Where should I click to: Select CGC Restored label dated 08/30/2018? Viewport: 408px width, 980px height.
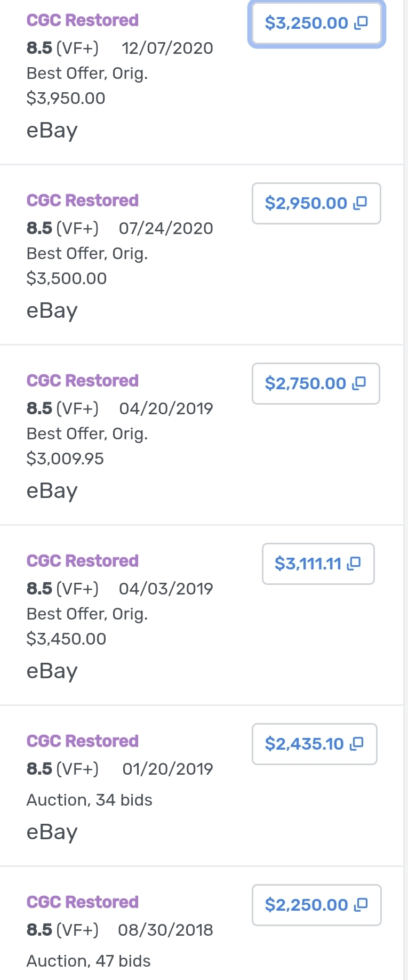(x=83, y=902)
